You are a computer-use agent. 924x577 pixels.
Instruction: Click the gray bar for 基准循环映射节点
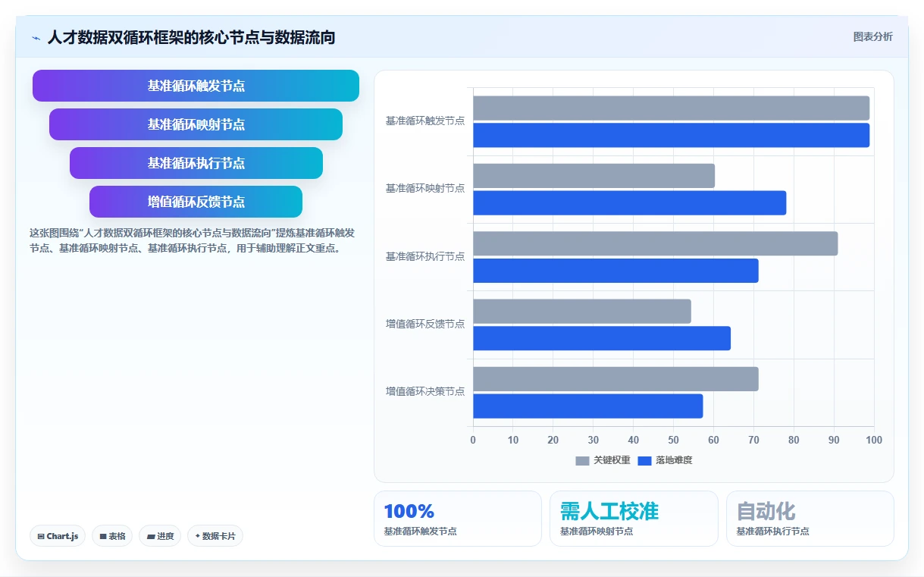(x=594, y=176)
